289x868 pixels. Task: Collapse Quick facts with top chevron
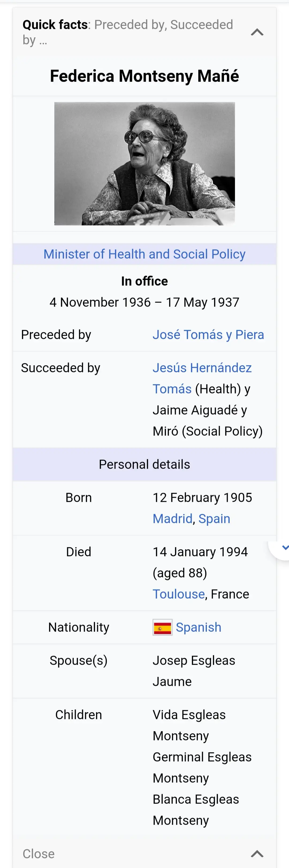257,32
